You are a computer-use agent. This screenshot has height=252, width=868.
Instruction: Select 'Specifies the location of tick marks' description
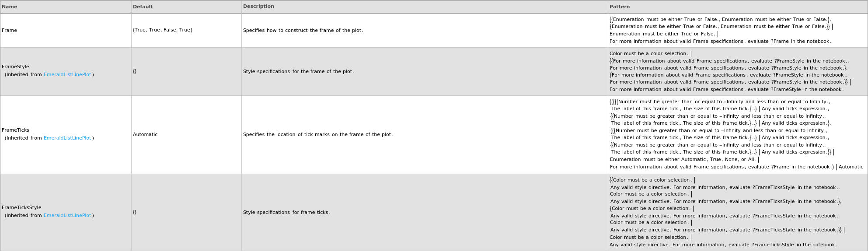click(x=318, y=135)
